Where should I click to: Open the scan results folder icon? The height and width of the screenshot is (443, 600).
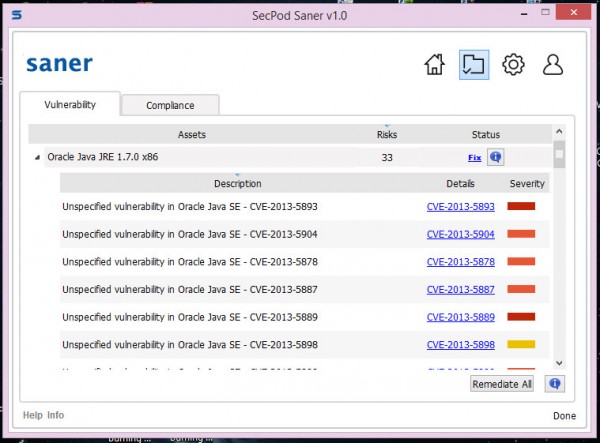474,65
